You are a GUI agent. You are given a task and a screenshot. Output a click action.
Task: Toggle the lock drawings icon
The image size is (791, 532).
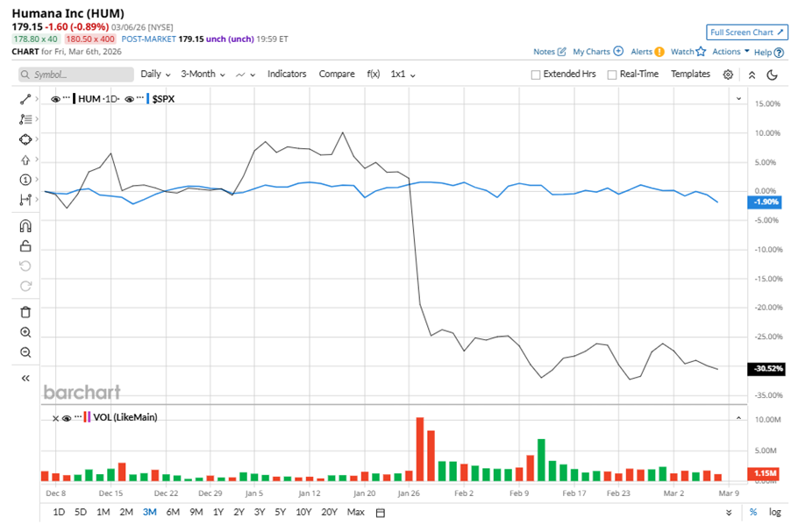click(x=25, y=245)
